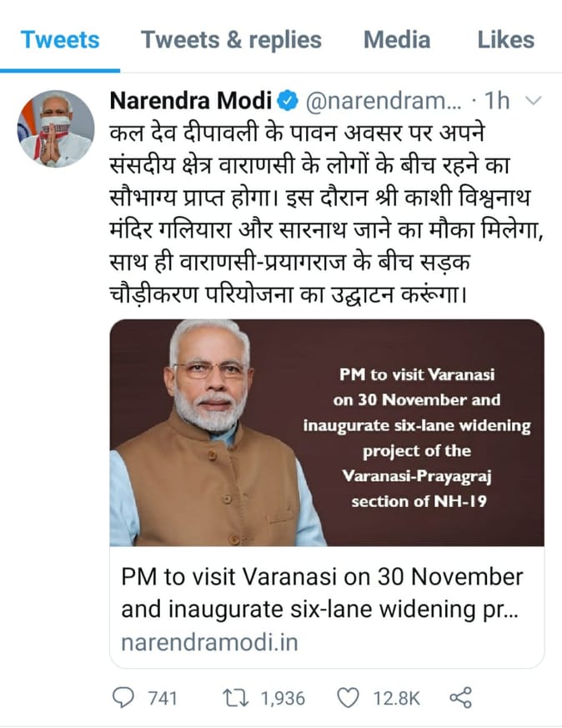
Task: Expand tweet options chevron menu
Action: 534,100
